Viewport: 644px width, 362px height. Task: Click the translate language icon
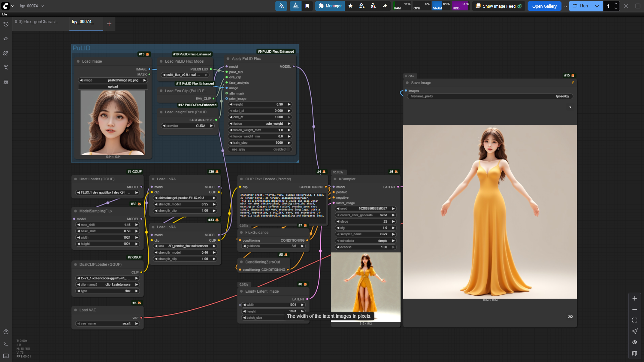point(281,6)
